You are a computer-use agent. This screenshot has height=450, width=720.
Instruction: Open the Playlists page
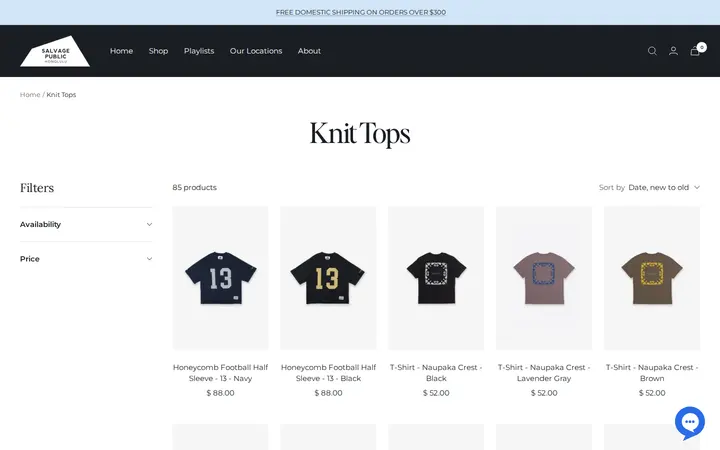click(x=199, y=51)
